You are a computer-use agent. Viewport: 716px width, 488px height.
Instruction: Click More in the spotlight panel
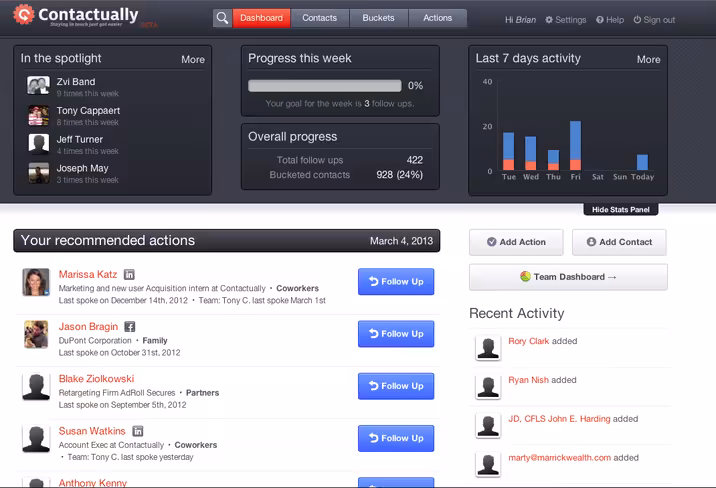pyautogui.click(x=193, y=59)
